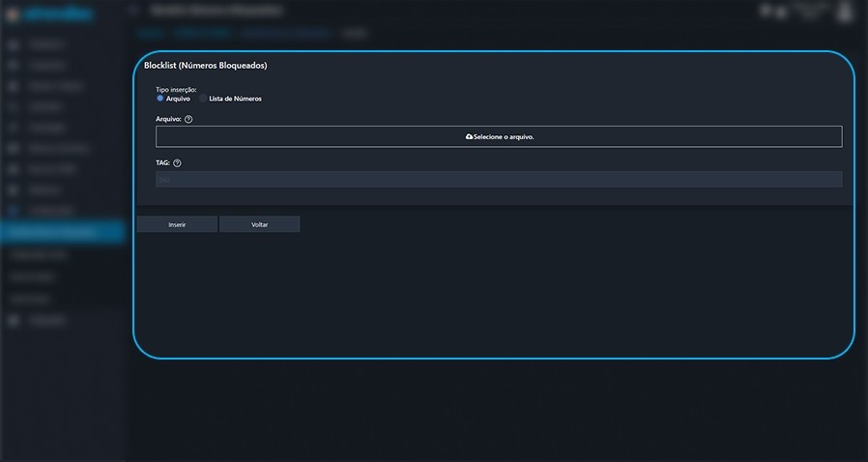Screen dimensions: 868x462
Task: Select the Arquivo radio option
Action: point(160,99)
